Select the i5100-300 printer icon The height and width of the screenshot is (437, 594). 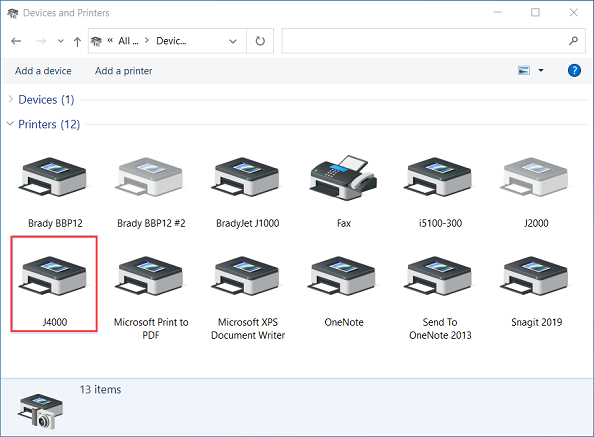click(x=439, y=176)
